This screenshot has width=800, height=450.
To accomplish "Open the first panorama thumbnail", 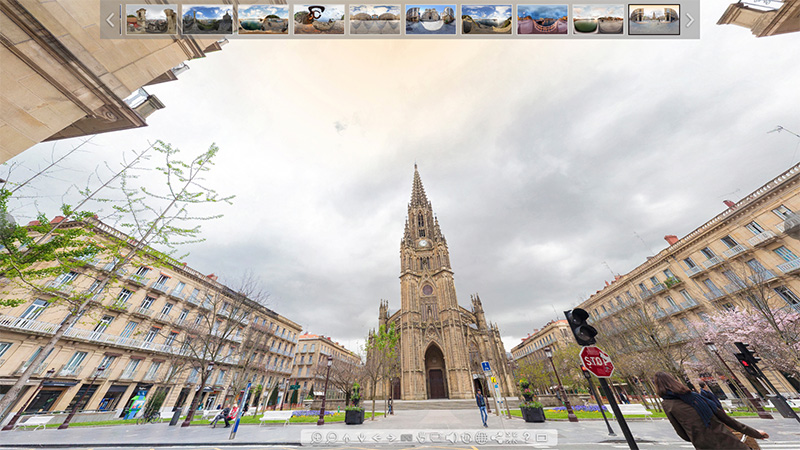I will click(151, 19).
